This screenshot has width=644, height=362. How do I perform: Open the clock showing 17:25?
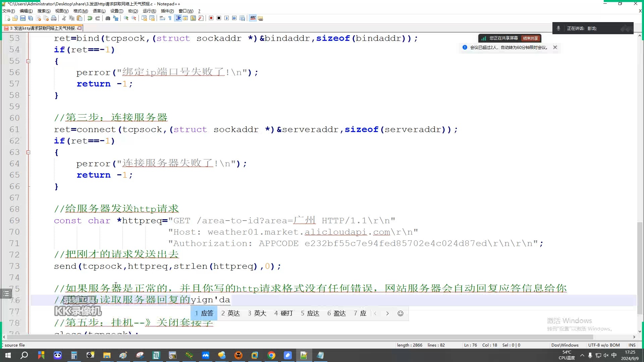(x=630, y=355)
